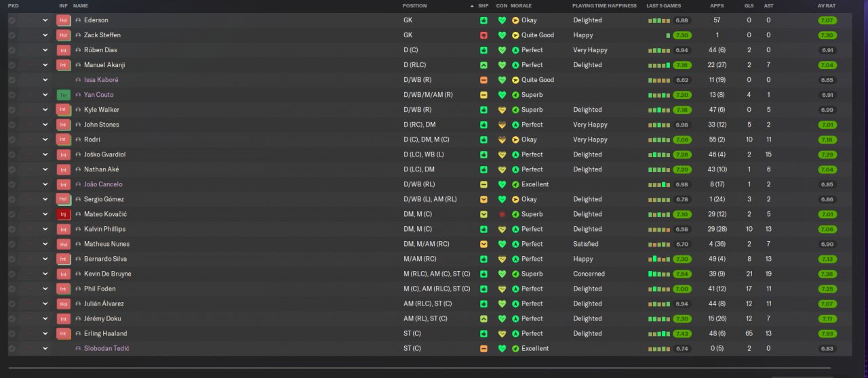Click the green sharpness icon for Manuel Akanji
This screenshot has width=868, height=378.
click(x=484, y=65)
